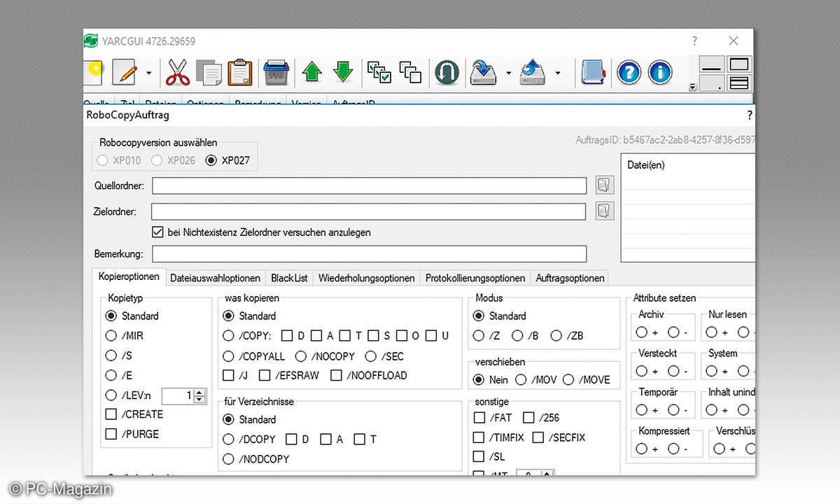This screenshot has height=504, width=840.
Task: Check S in the /COPY: flags row
Action: click(x=373, y=336)
